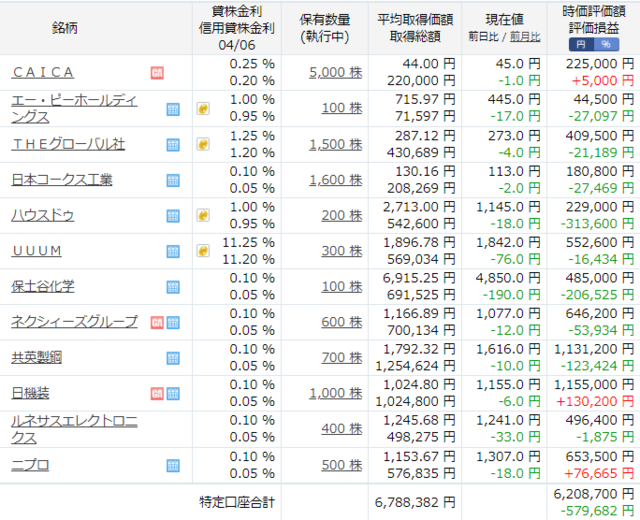Click the yellow coin icon in the UUUM row
Screen dimensions: 640x520
(x=202, y=251)
